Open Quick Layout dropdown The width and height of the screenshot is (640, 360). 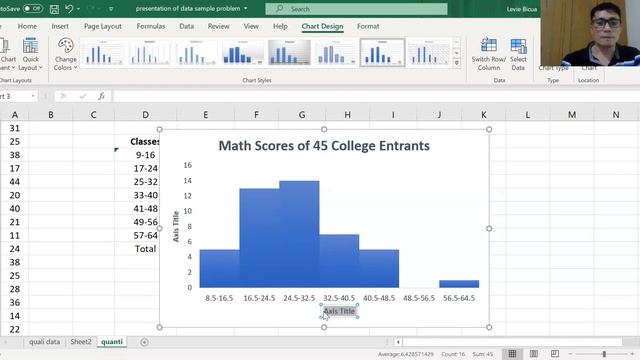(31, 54)
